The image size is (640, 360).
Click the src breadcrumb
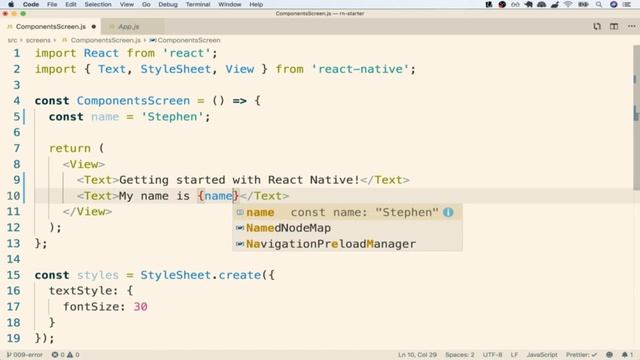coord(13,40)
